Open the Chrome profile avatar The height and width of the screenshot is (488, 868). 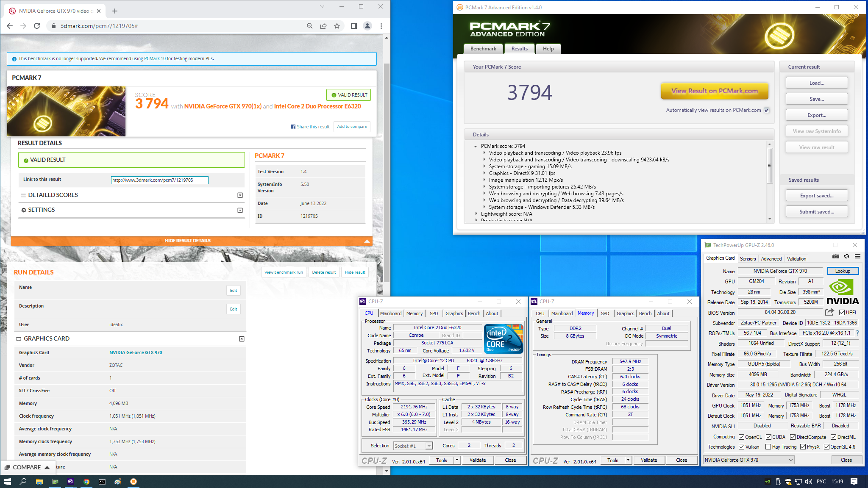pyautogui.click(x=367, y=26)
